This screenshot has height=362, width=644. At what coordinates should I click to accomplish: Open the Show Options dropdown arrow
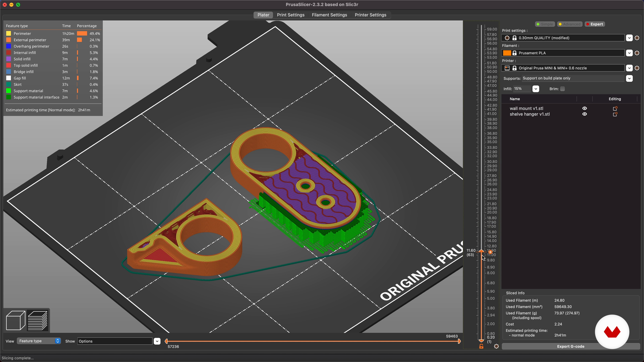157,341
